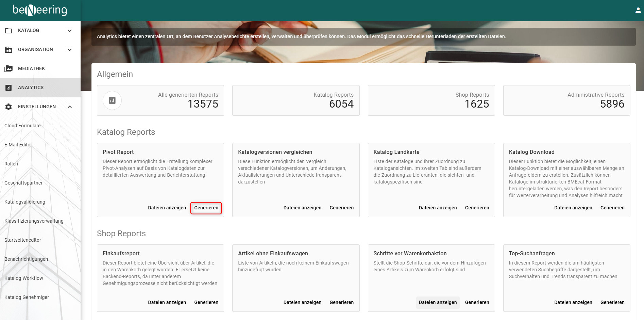Generate the Katalog Landkarte report
This screenshot has width=644, height=320.
point(477,208)
